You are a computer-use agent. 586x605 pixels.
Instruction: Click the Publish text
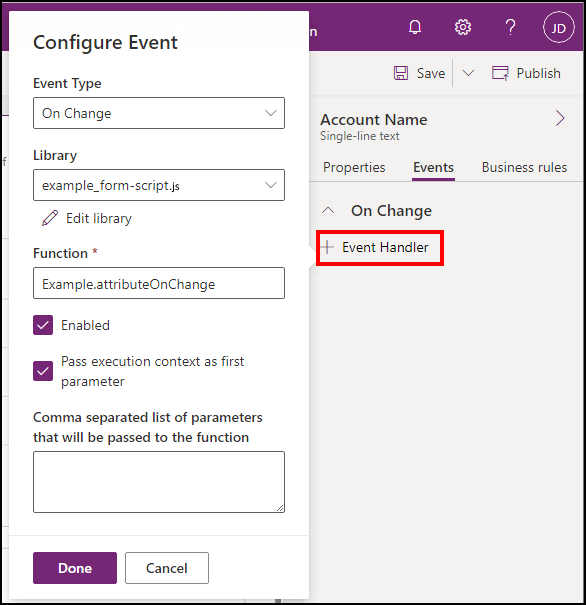[x=539, y=73]
